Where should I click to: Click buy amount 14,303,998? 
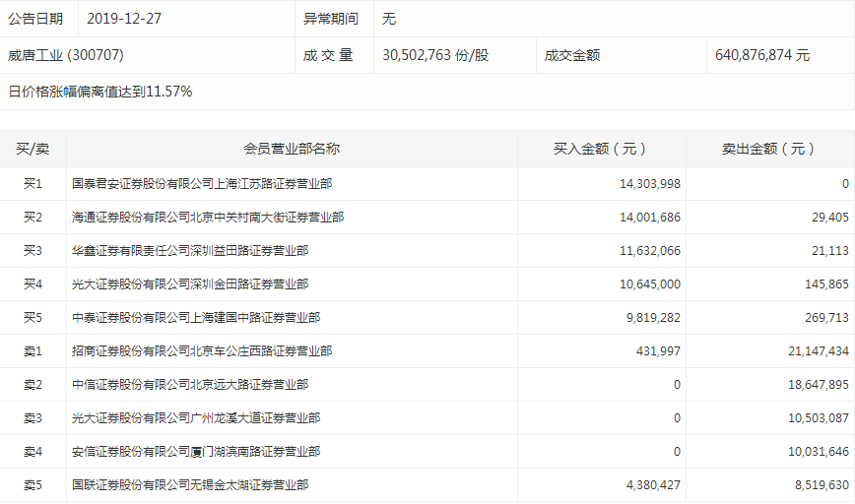pos(650,184)
